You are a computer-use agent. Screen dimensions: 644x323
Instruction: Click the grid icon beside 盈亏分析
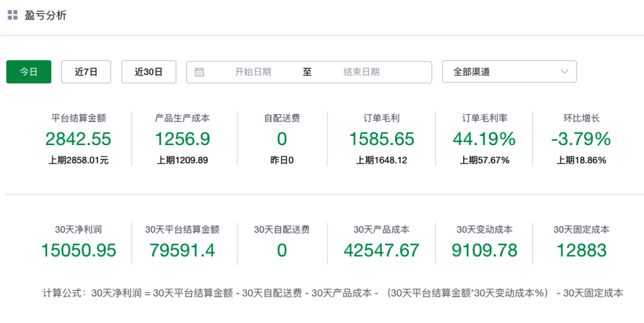pos(13,15)
